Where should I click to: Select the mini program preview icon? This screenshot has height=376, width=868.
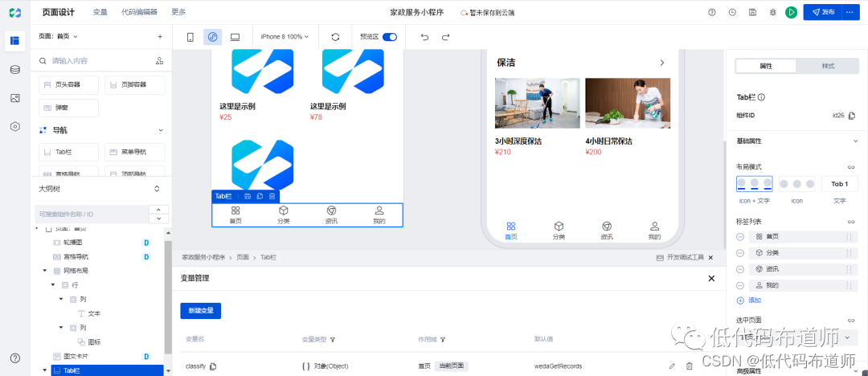coord(212,37)
